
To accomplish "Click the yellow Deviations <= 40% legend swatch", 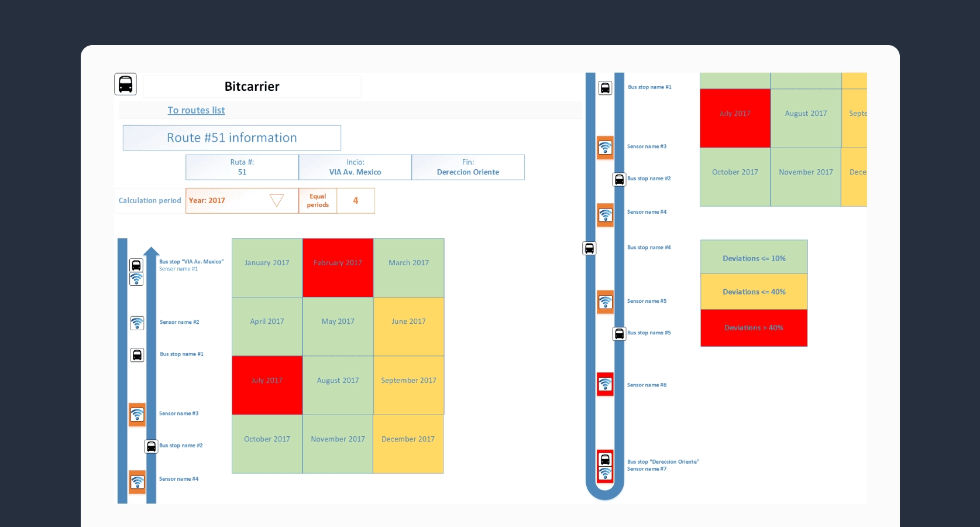I will (x=754, y=292).
